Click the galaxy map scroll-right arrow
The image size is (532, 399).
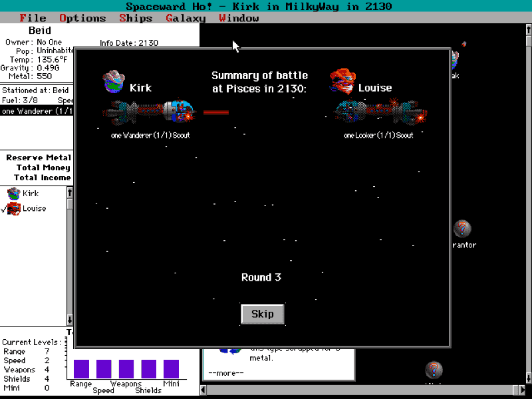[x=523, y=390]
